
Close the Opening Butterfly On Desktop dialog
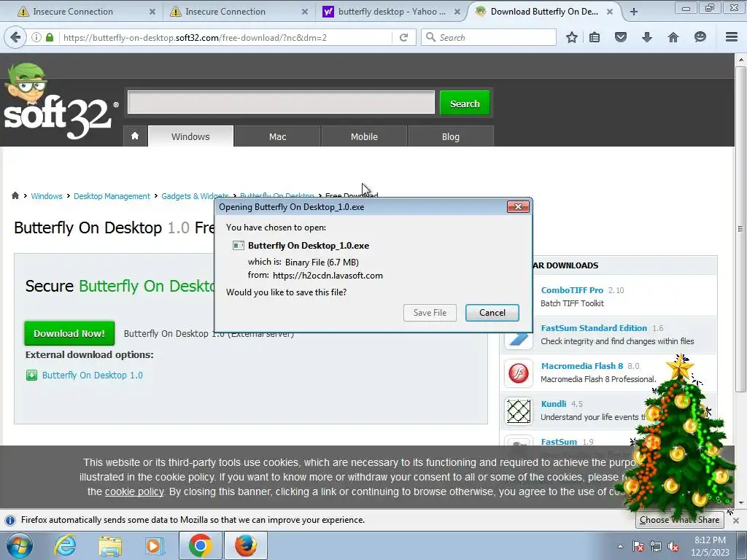pos(519,206)
